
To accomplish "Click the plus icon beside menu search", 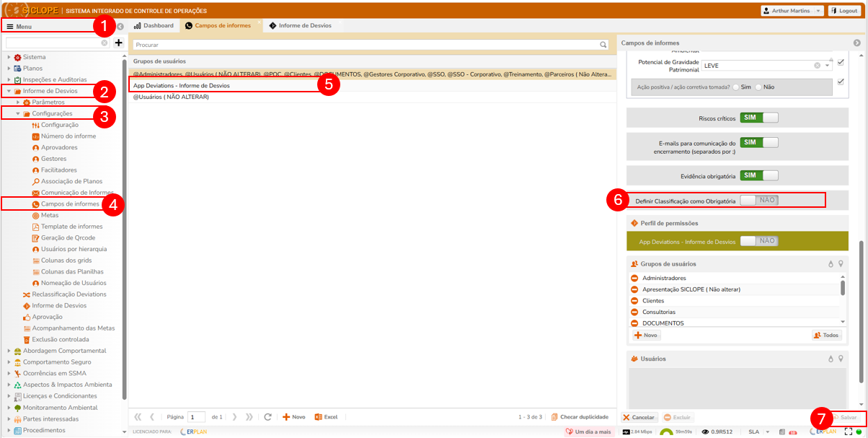I will (x=119, y=43).
